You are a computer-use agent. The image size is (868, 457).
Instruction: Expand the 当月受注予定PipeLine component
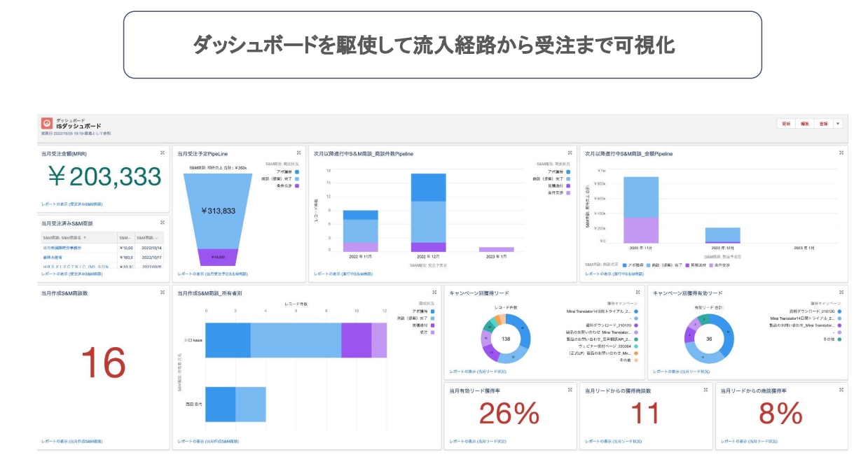click(x=298, y=153)
